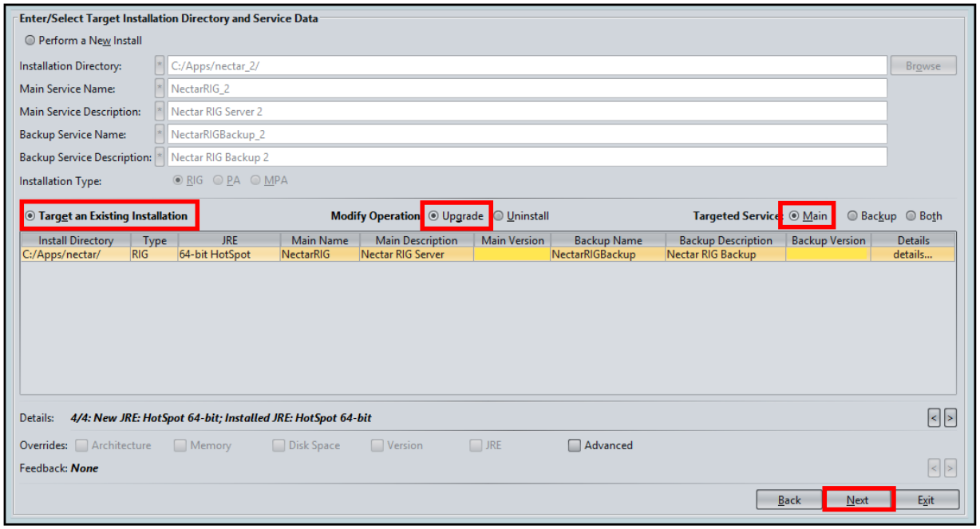This screenshot has width=980, height=529.
Task: Show previous Details message arrow
Action: point(935,417)
